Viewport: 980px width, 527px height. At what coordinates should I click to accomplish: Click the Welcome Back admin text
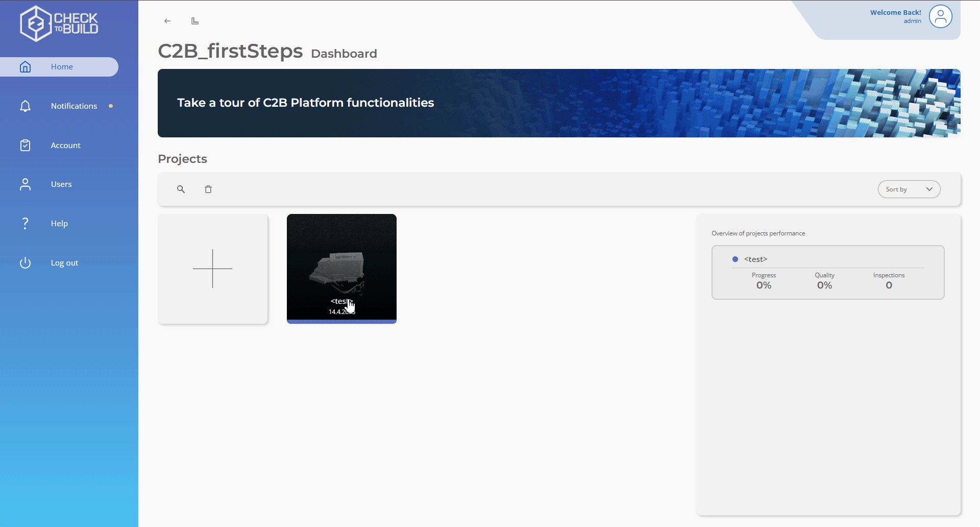[x=895, y=16]
